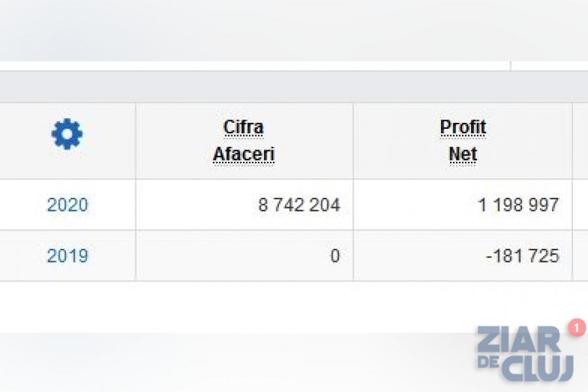The image size is (588, 392).
Task: Click the red notification badge showing 1
Action: coord(577,327)
